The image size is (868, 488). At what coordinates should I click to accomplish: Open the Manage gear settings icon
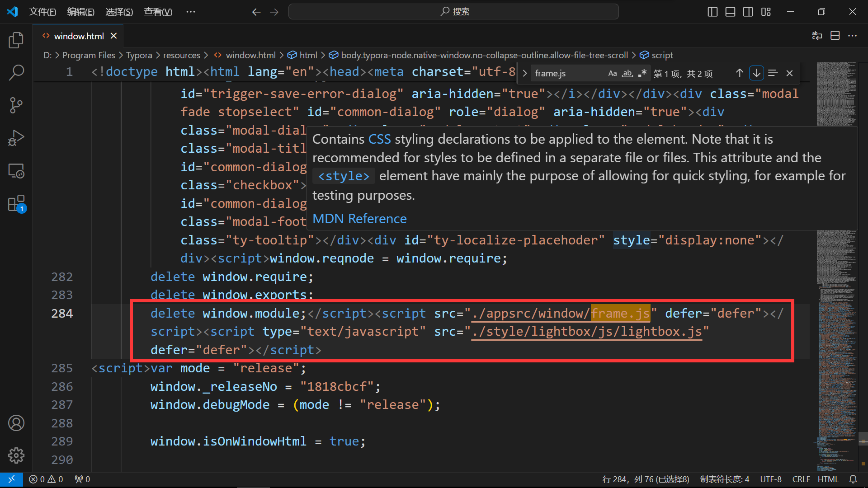pyautogui.click(x=16, y=455)
